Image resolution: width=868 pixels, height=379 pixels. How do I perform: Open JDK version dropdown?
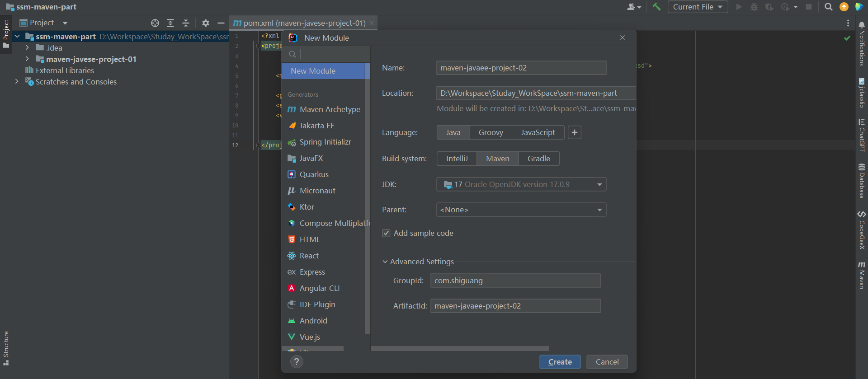coord(521,184)
